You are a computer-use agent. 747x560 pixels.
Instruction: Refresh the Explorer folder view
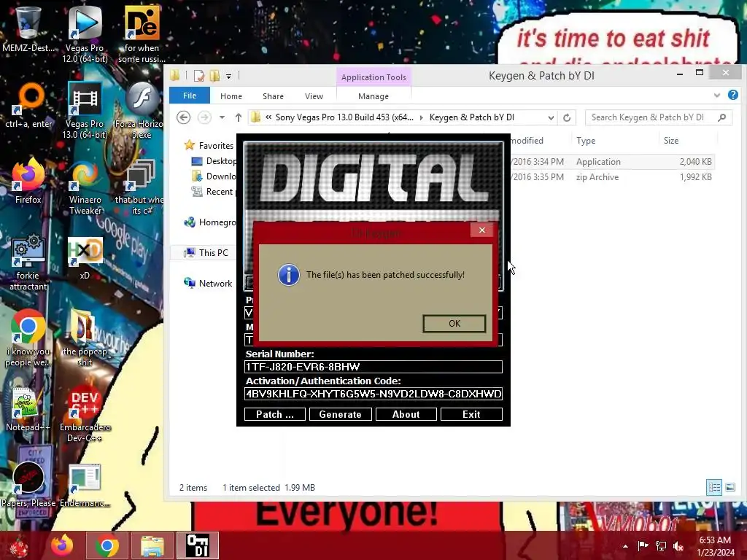coord(566,117)
